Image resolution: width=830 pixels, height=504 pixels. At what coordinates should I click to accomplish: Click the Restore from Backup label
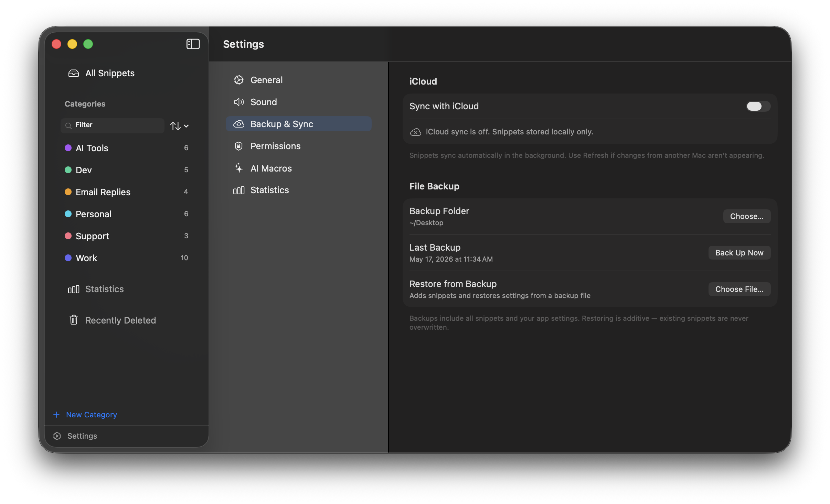point(453,284)
